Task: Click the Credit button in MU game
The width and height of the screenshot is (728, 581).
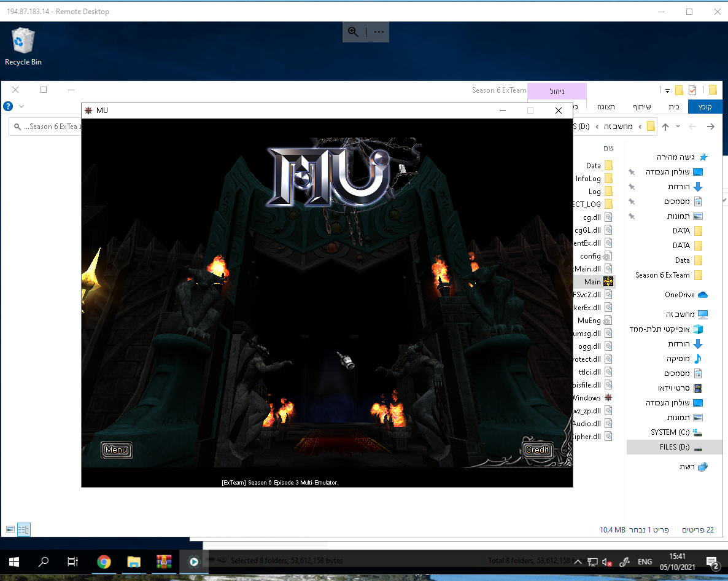Action: [x=537, y=450]
